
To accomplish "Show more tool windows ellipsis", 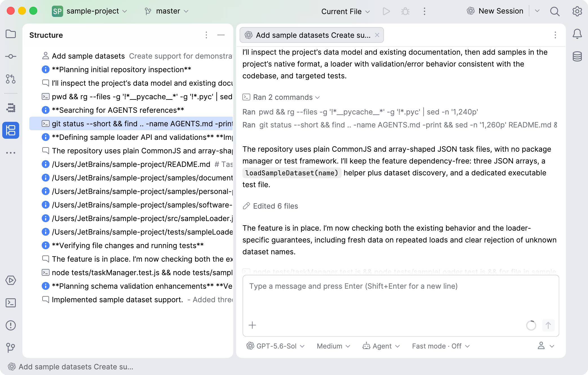I will click(11, 153).
